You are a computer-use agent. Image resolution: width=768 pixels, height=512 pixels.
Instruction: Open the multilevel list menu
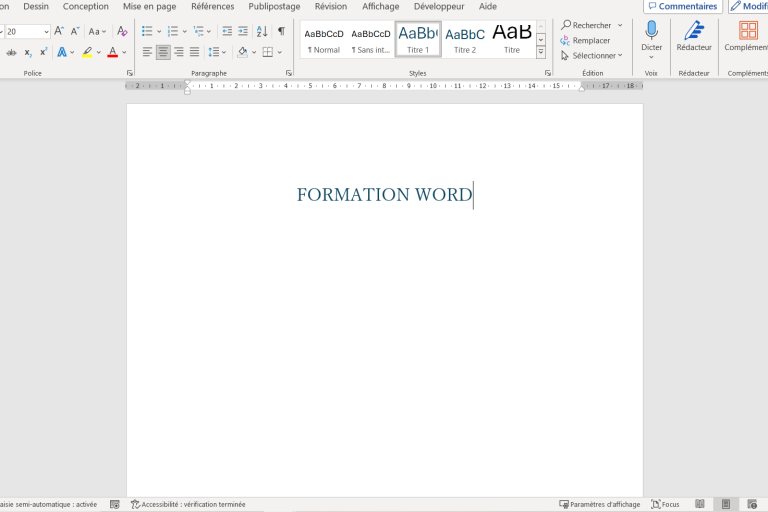tap(202, 31)
